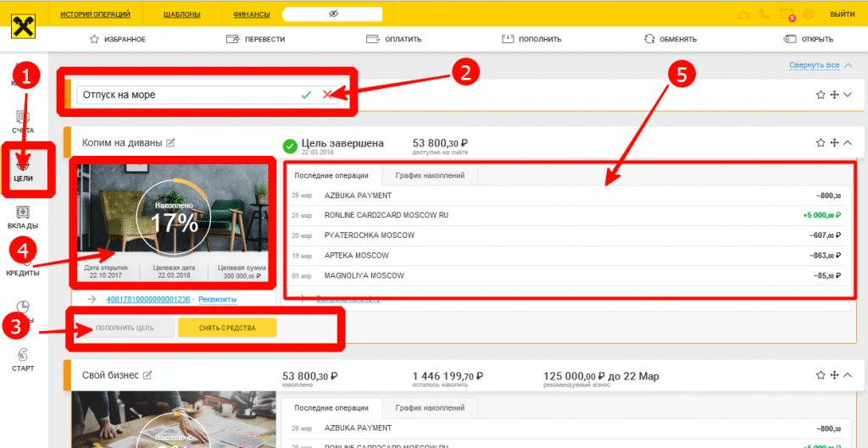Open settings via the gear icon
Image resolution: width=868 pixels, height=448 pixels.
tap(808, 14)
